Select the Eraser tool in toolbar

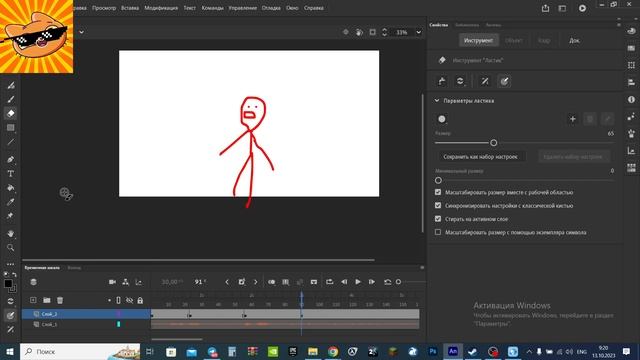(11, 113)
